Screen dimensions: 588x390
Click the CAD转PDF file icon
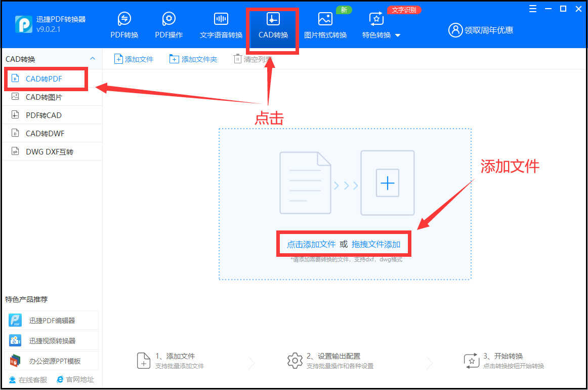click(15, 78)
